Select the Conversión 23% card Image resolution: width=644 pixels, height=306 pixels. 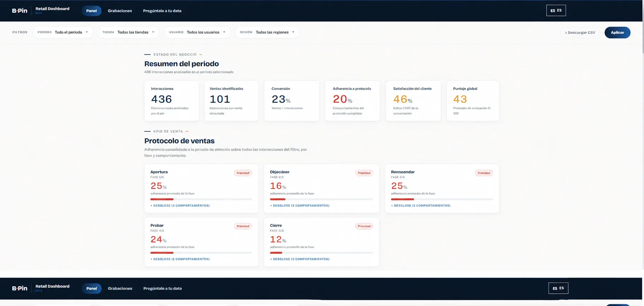291,101
